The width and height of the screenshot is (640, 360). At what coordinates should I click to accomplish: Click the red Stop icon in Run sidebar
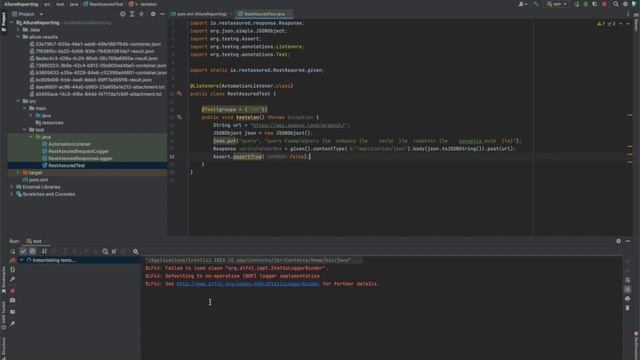(x=13, y=291)
